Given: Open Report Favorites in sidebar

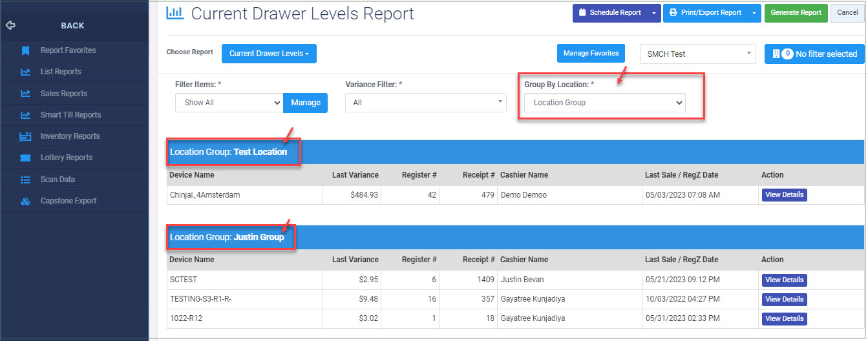Looking at the screenshot, I should point(68,50).
